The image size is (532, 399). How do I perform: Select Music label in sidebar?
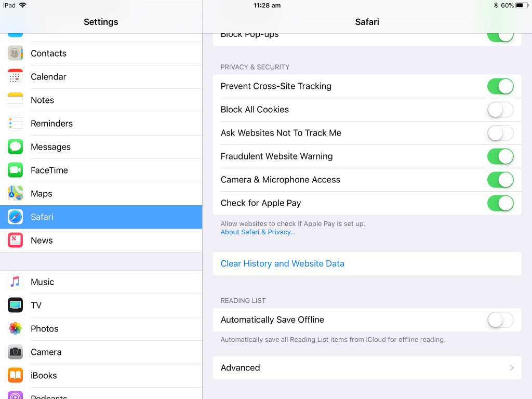(x=43, y=282)
